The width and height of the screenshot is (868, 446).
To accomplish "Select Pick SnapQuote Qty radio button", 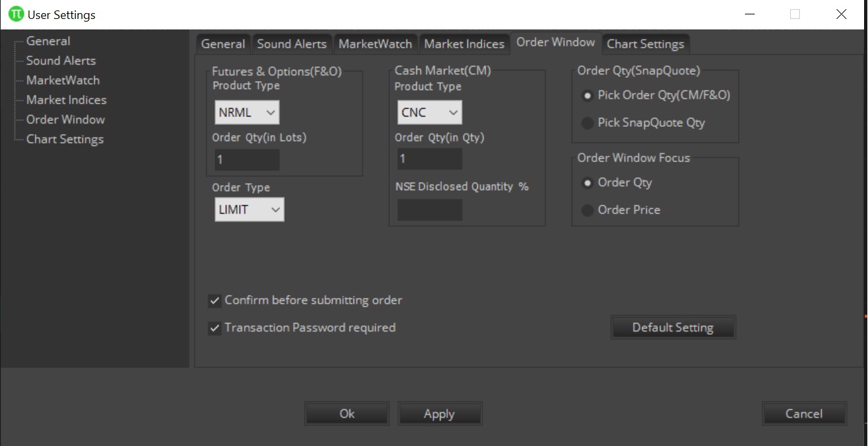I will click(644, 123).
